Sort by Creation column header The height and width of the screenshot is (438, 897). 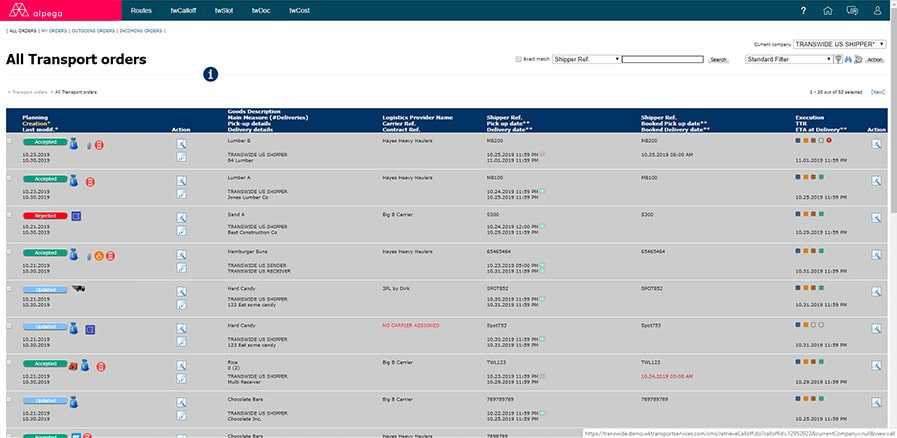[x=36, y=124]
